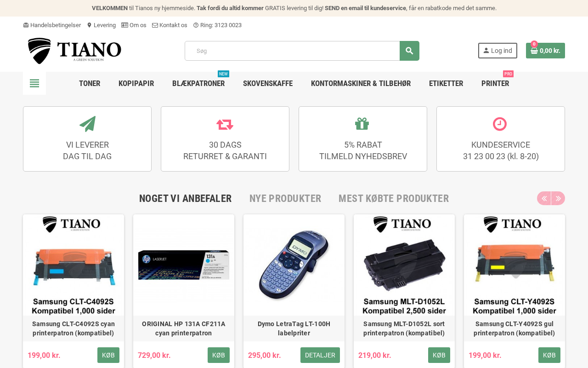Click the shopping basket cart icon
Screen dimensions: 588x368
tap(534, 51)
